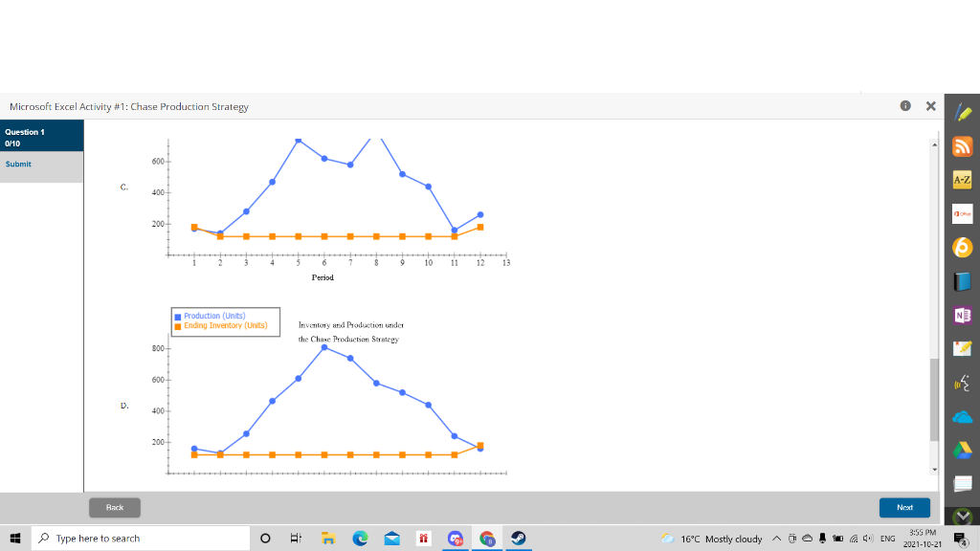980x551 pixels.
Task: Toggle the Production (Units) legend entry
Action: [212, 316]
